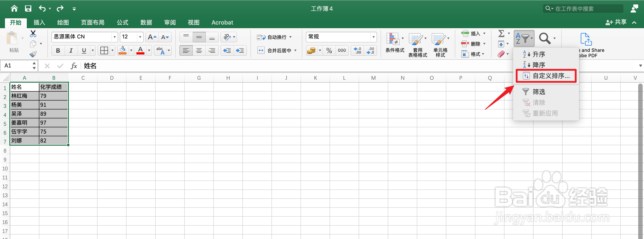
Task: Open Conditional Formatting (条件格式)
Action: click(x=395, y=43)
